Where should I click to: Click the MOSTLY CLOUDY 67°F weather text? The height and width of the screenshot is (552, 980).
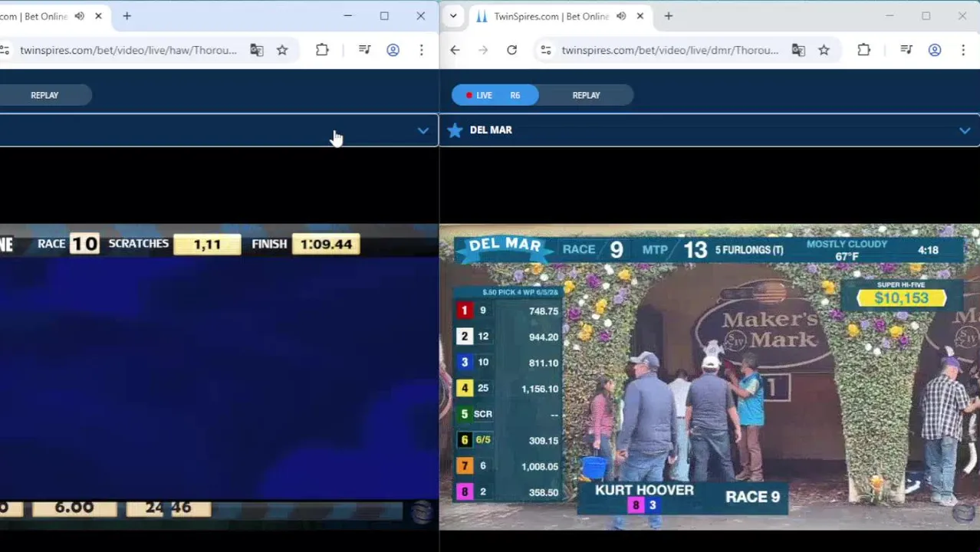[847, 250]
